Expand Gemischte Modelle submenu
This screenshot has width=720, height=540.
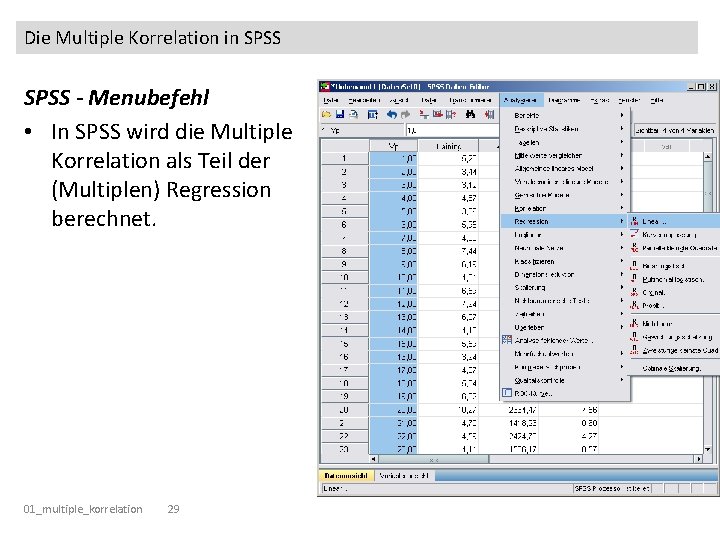tap(565, 195)
